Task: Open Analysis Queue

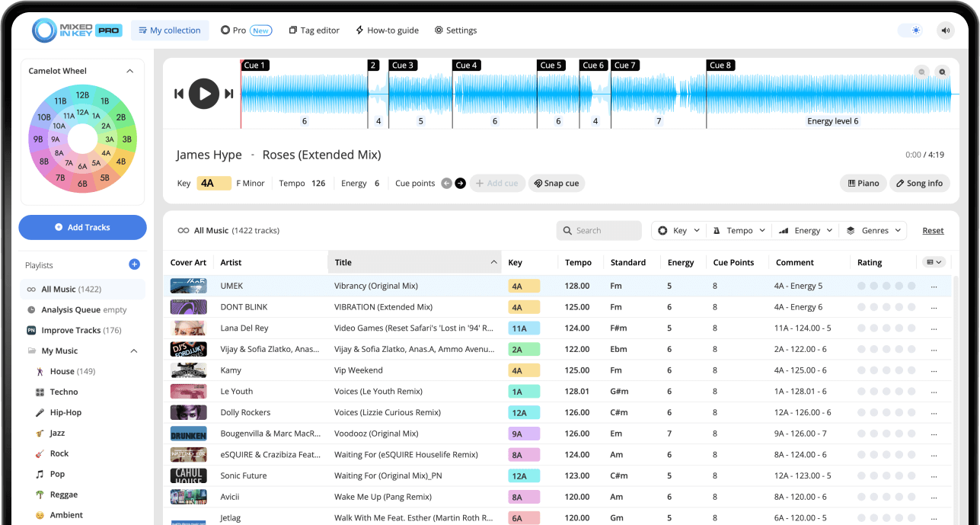Action: click(x=82, y=309)
